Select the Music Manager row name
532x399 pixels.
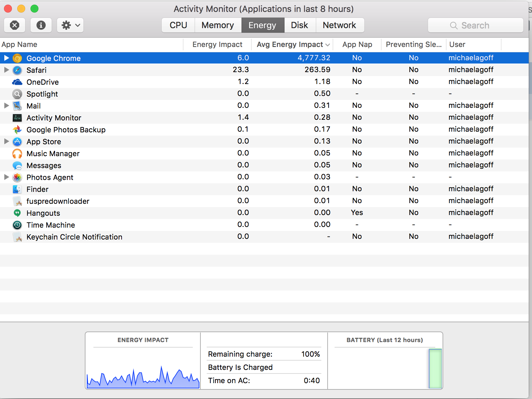tap(53, 154)
